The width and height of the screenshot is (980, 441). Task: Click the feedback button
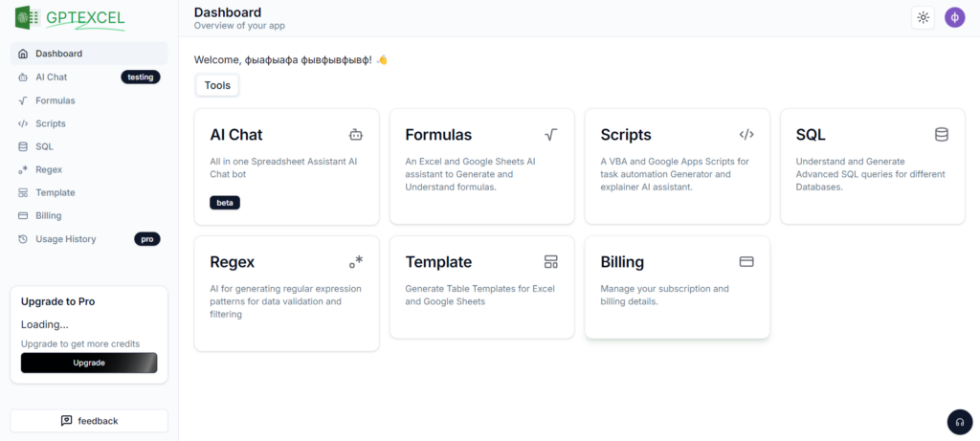click(89, 420)
